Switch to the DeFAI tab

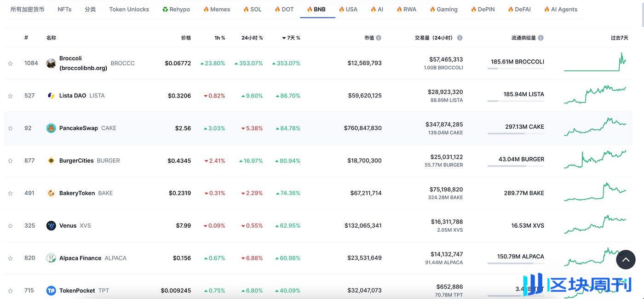click(x=519, y=9)
